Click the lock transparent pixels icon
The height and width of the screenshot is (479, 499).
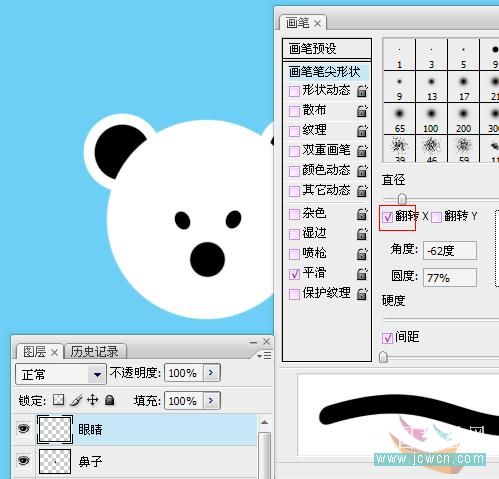click(x=59, y=400)
